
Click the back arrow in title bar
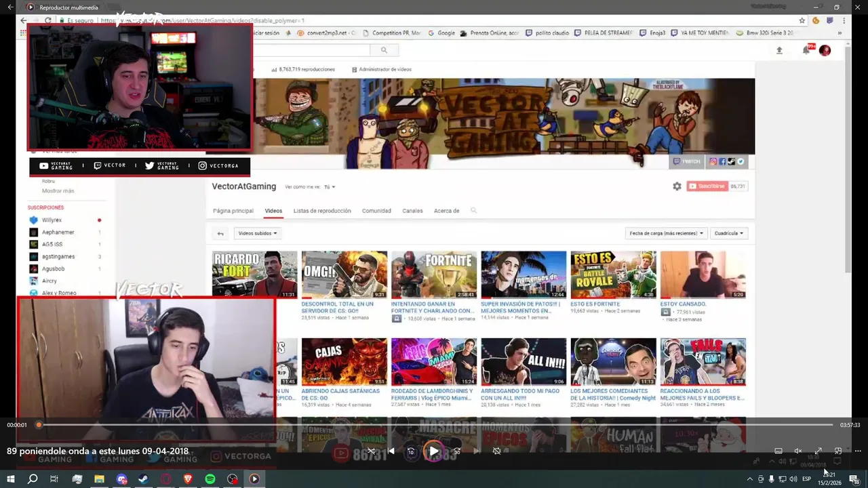pyautogui.click(x=10, y=7)
